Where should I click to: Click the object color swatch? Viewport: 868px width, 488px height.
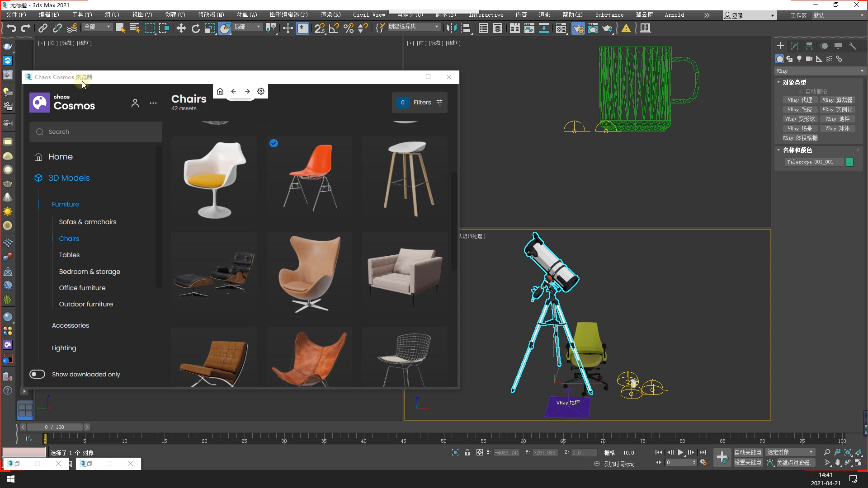(849, 162)
